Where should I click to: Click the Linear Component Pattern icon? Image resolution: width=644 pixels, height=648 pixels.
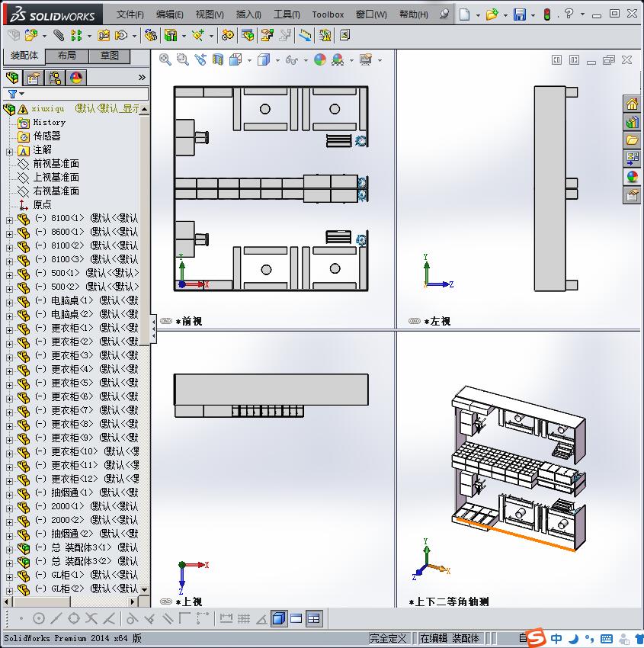pos(76,36)
